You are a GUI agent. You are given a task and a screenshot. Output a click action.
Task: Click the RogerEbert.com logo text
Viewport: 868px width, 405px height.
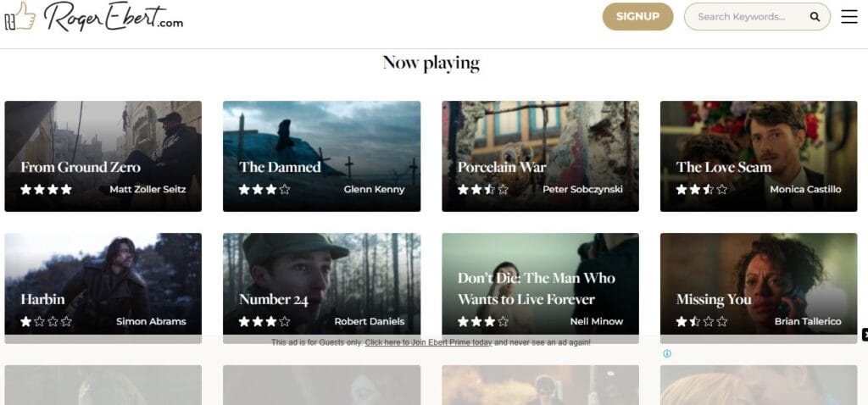coord(114,16)
